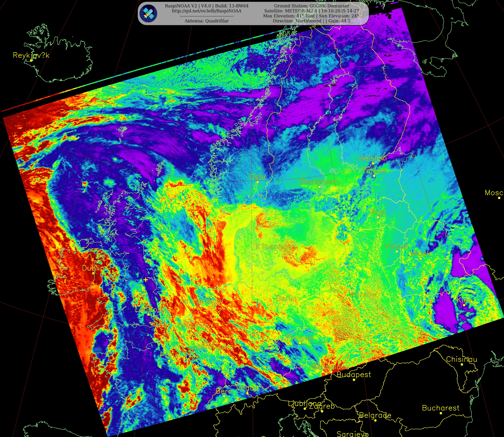Click the Kiev city marker dot
The width and height of the screenshot is (504, 437).
(x=464, y=305)
